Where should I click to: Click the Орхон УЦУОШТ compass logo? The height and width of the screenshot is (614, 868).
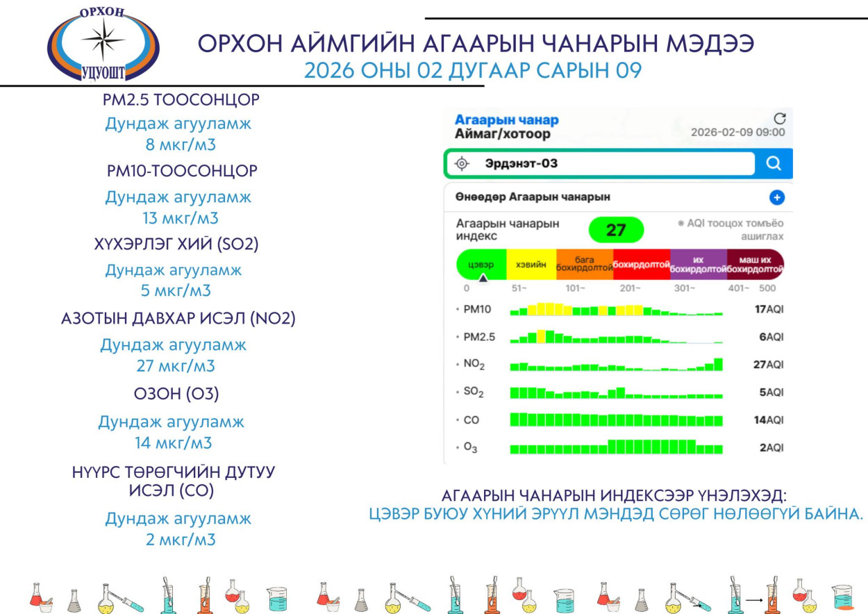(x=103, y=44)
